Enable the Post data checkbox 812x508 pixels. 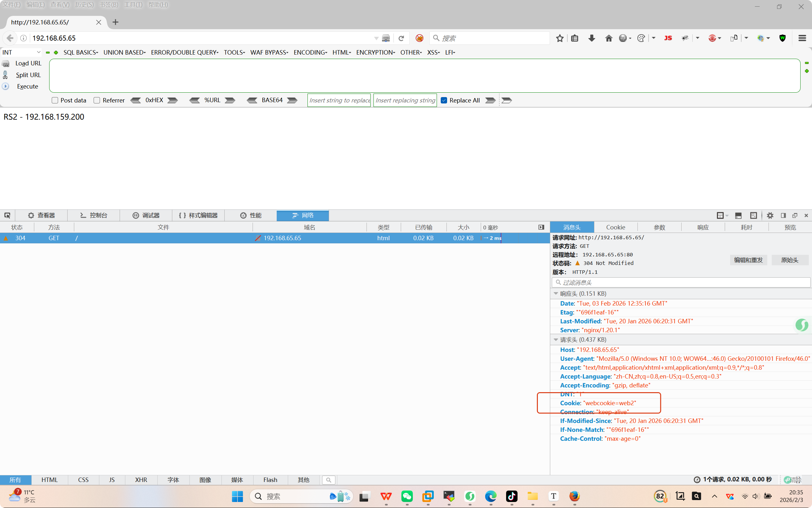(55, 100)
